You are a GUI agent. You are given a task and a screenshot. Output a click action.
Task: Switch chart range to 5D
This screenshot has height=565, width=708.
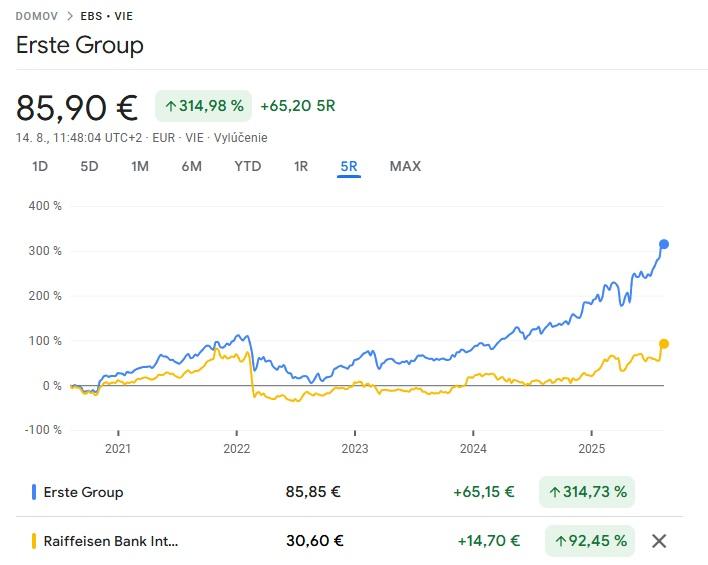(89, 166)
